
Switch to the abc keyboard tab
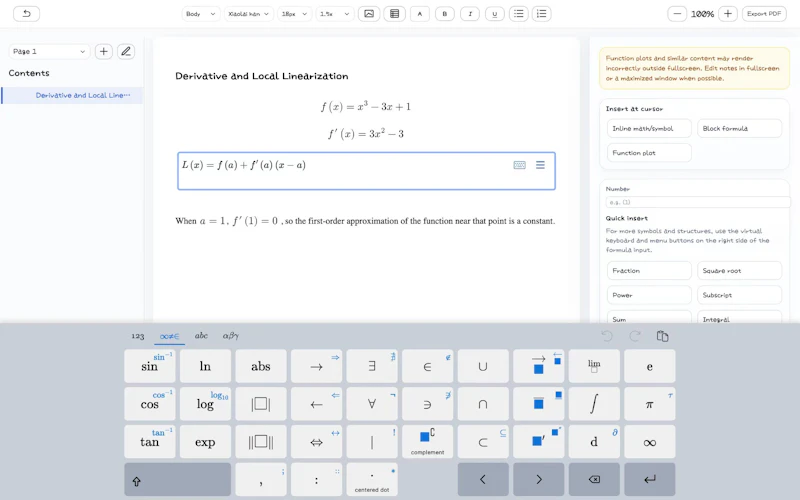click(x=201, y=336)
